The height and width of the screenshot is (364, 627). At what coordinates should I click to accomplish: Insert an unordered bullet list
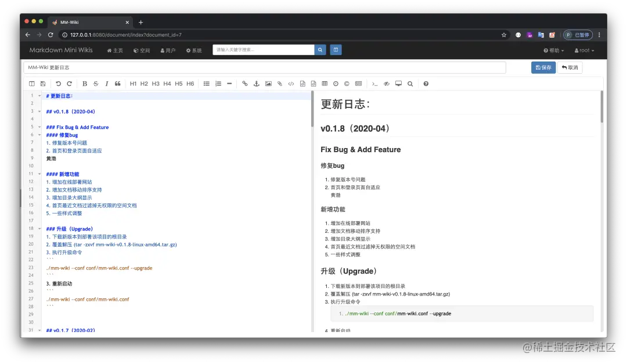pos(206,84)
